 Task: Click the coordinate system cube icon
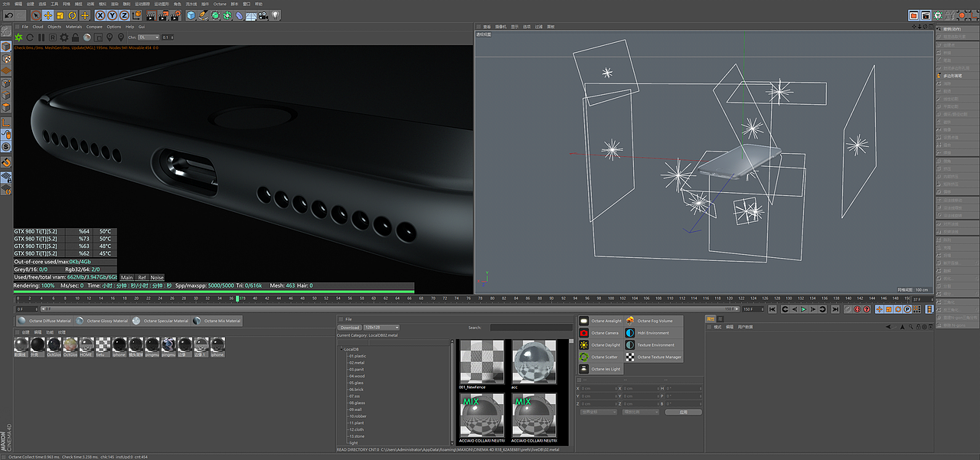point(136,15)
